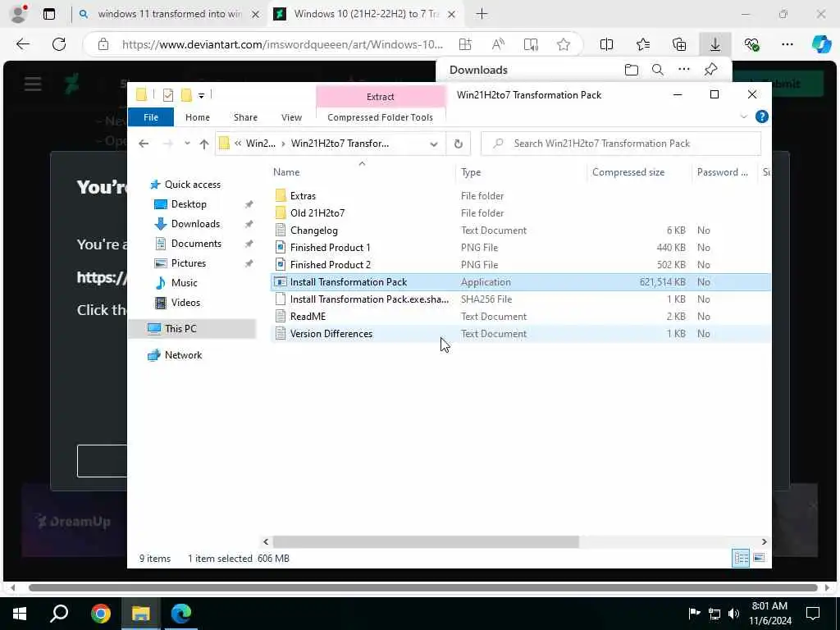Select Finished Product 2 PNG file
This screenshot has width=840, height=630.
[x=330, y=265]
